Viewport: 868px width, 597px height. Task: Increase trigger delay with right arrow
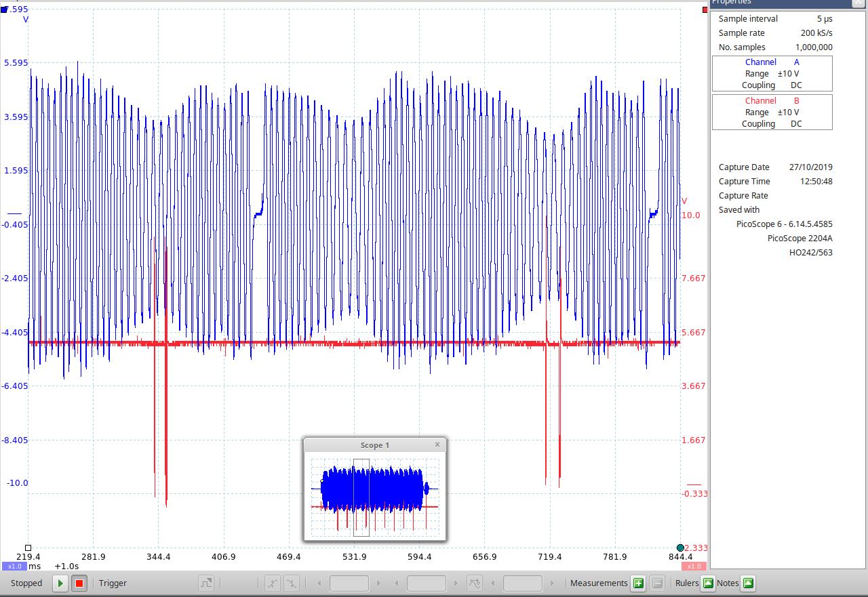coord(552,583)
